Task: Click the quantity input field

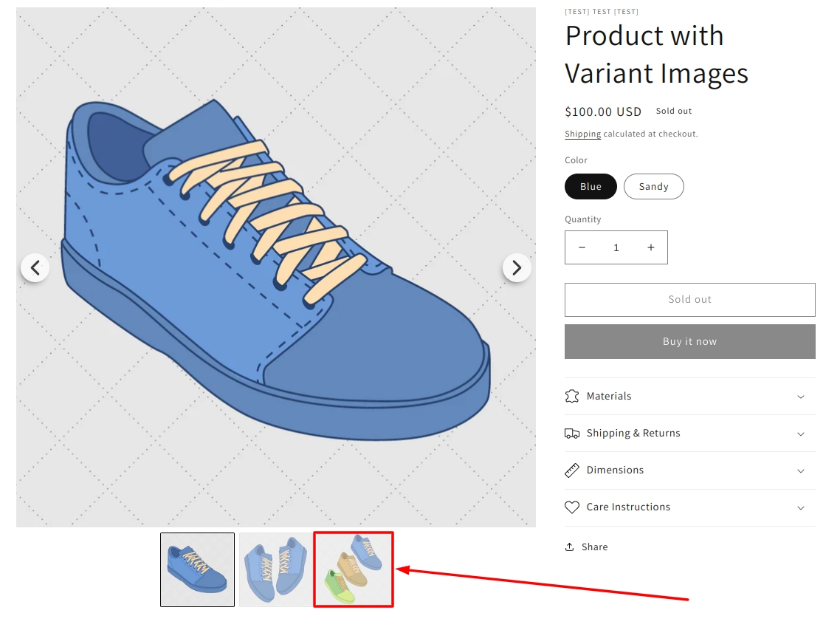Action: coord(616,247)
